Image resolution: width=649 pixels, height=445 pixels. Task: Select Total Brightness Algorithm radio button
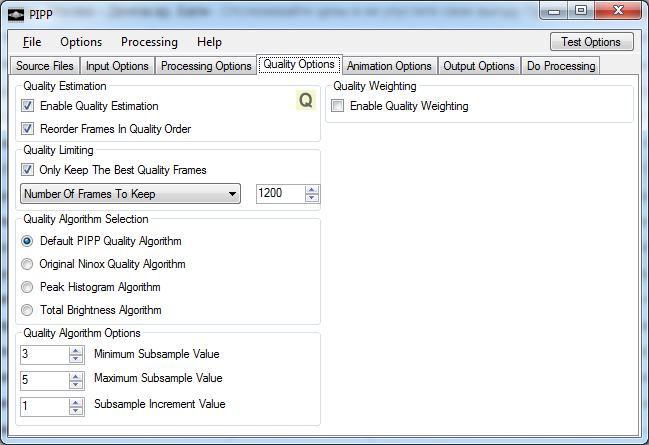click(x=28, y=310)
